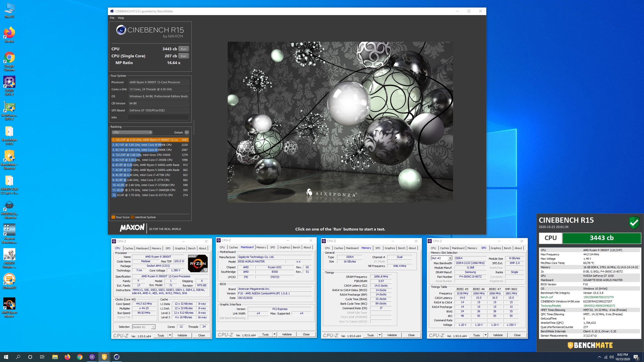This screenshot has width=644, height=362.
Task: Switch to Chrome on the taskbar
Action: point(79,357)
